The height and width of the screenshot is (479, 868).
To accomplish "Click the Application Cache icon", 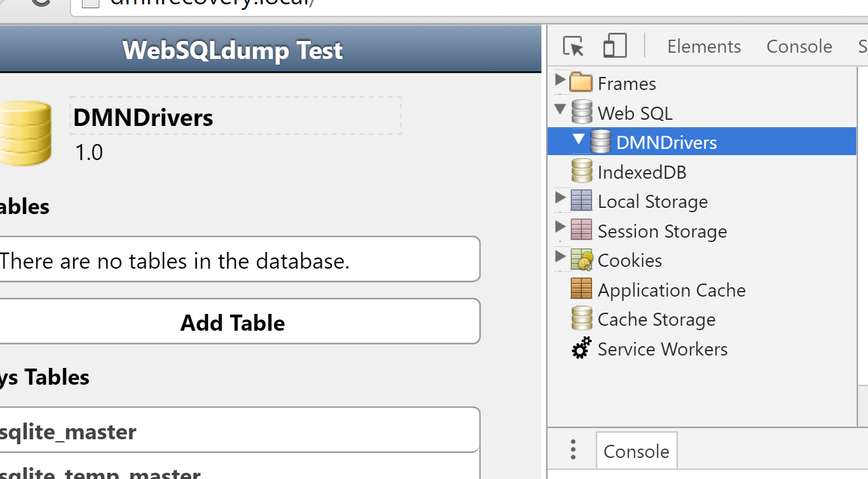I will click(x=581, y=289).
